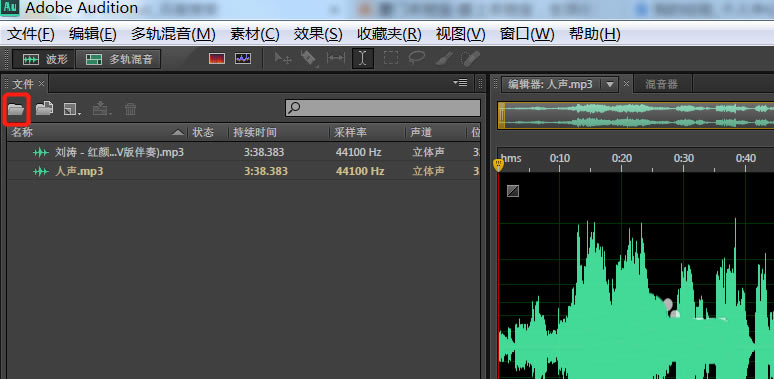Sort files by 声道 column

tap(436, 132)
